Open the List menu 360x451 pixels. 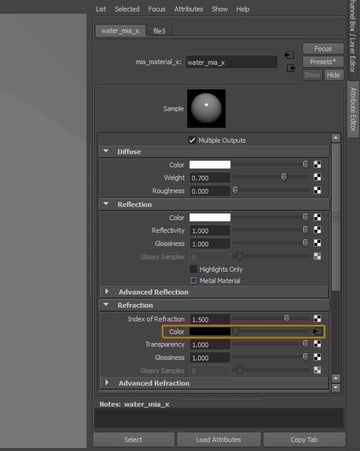(x=101, y=9)
